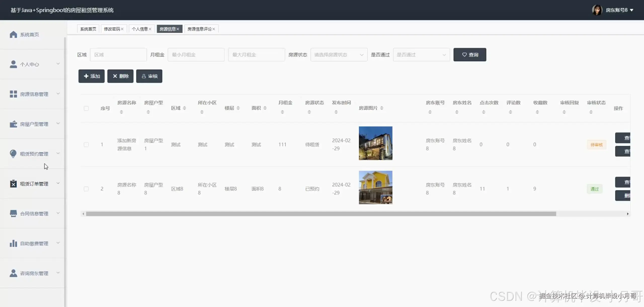
Task: Open the 是否通过 dropdown
Action: click(x=421, y=55)
